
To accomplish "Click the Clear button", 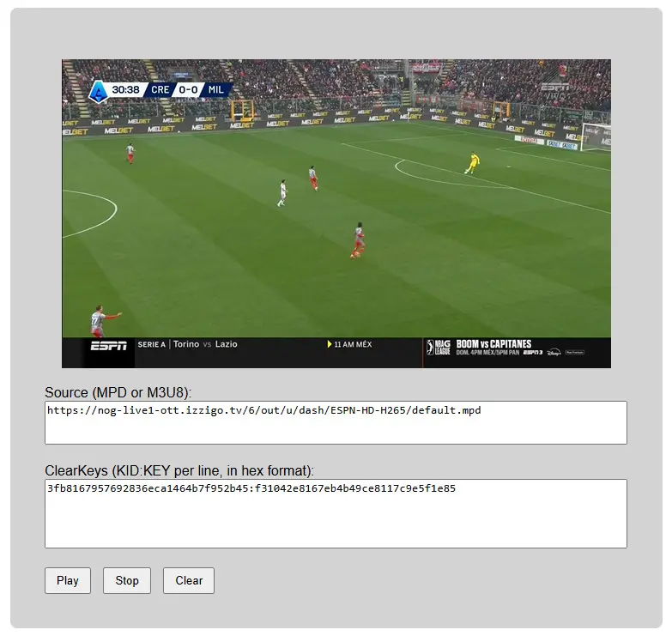I will [189, 580].
